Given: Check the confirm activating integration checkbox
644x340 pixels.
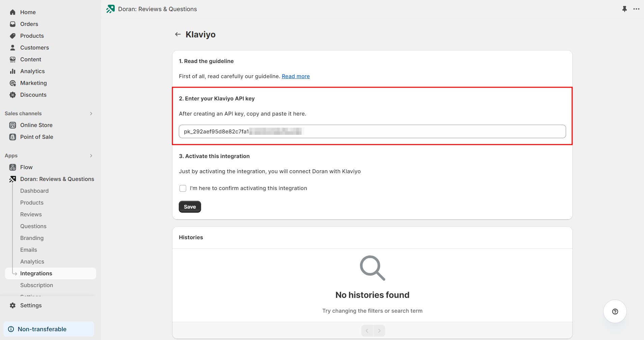Looking at the screenshot, I should coord(183,188).
